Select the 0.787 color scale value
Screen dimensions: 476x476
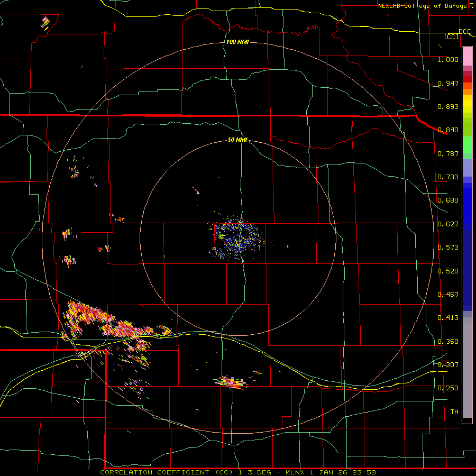coord(448,153)
